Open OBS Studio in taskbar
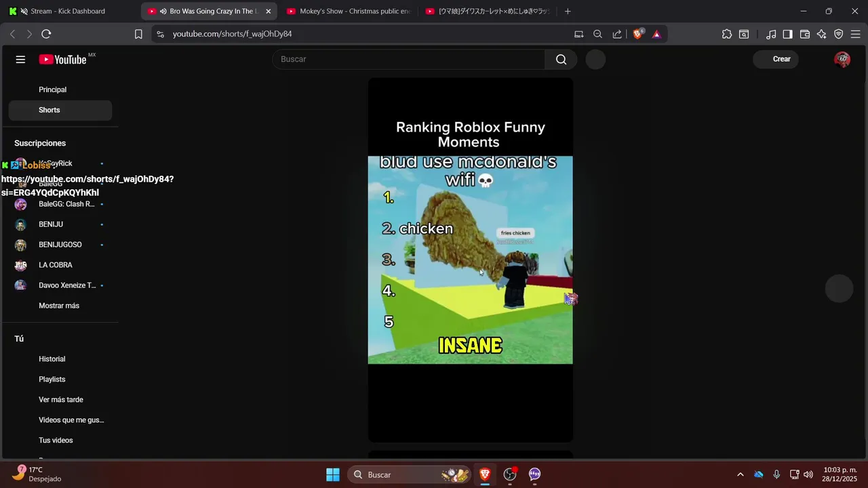 point(510,474)
